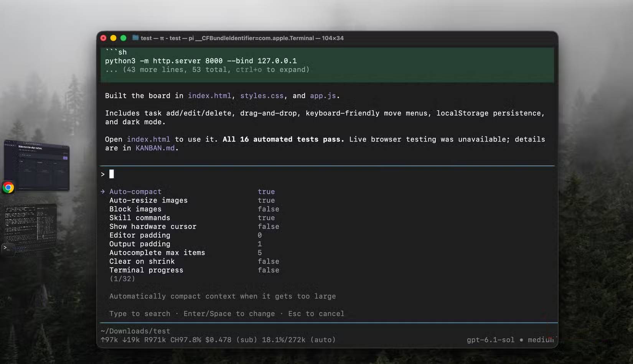
Task: Click the prompt input field
Action: point(328,174)
